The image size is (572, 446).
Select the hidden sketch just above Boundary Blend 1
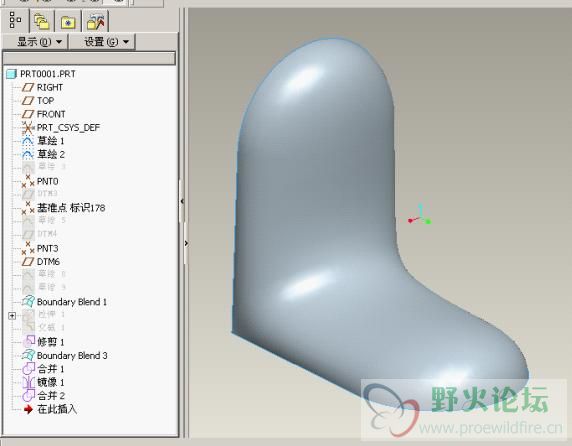coord(44,287)
